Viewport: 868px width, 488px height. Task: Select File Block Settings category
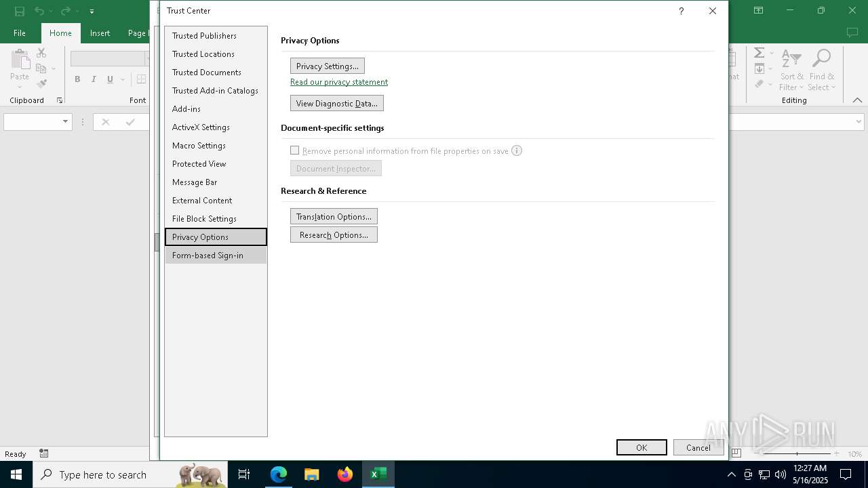click(216, 218)
